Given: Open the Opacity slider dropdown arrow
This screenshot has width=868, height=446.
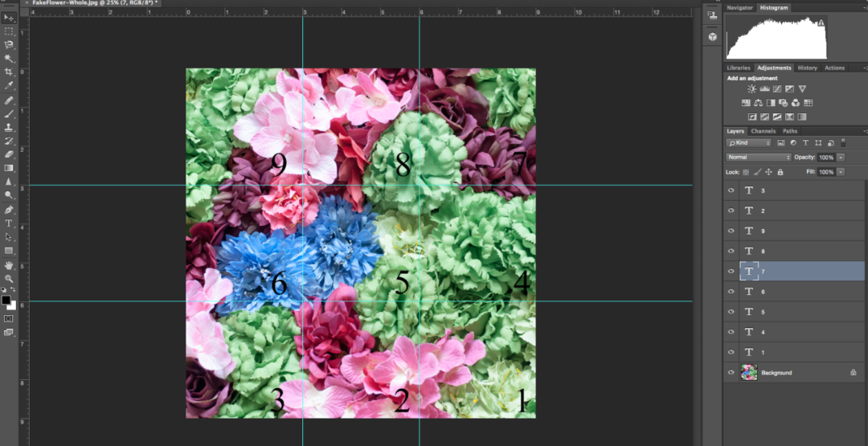Looking at the screenshot, I should tap(841, 158).
